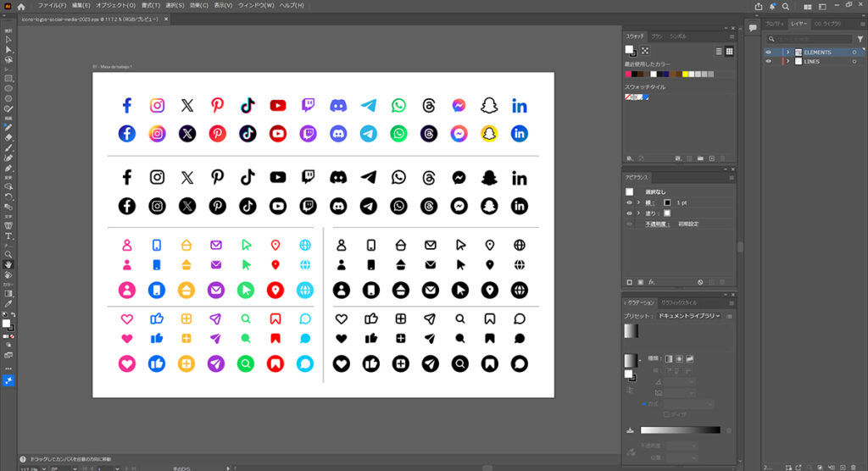Open the zoom level dropdown in status bar

pos(44,468)
